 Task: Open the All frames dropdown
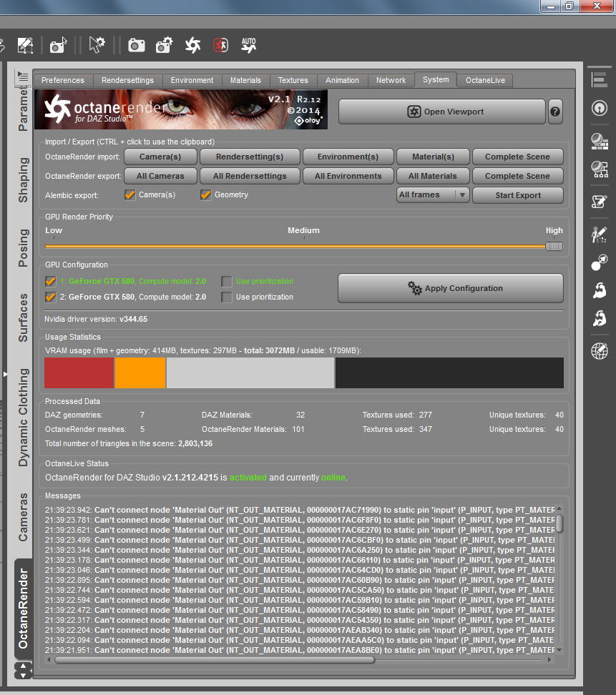point(433,195)
